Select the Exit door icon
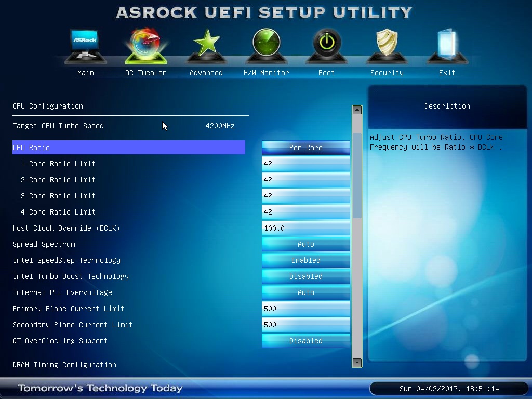532x399 pixels. pyautogui.click(x=447, y=46)
